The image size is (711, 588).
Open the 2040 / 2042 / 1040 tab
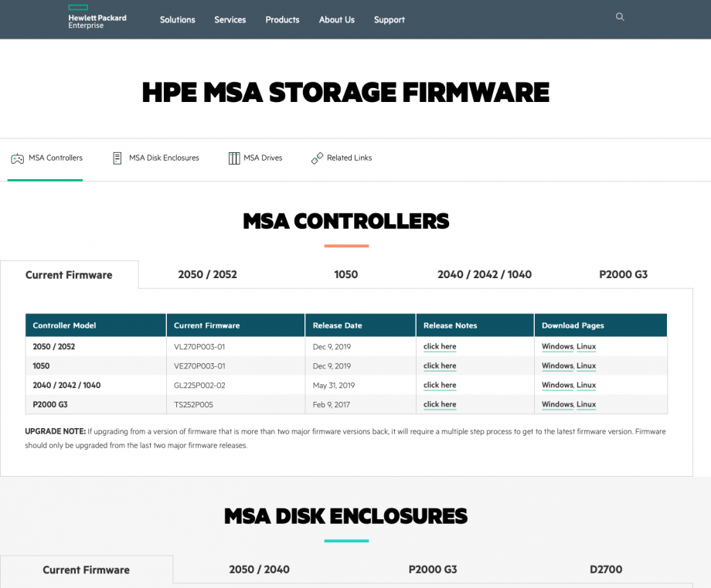click(484, 274)
